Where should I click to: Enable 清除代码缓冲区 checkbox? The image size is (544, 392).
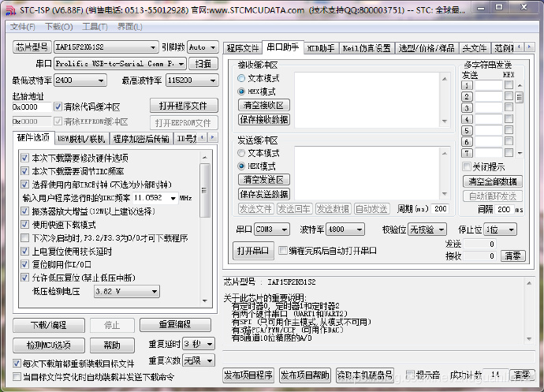[58, 106]
